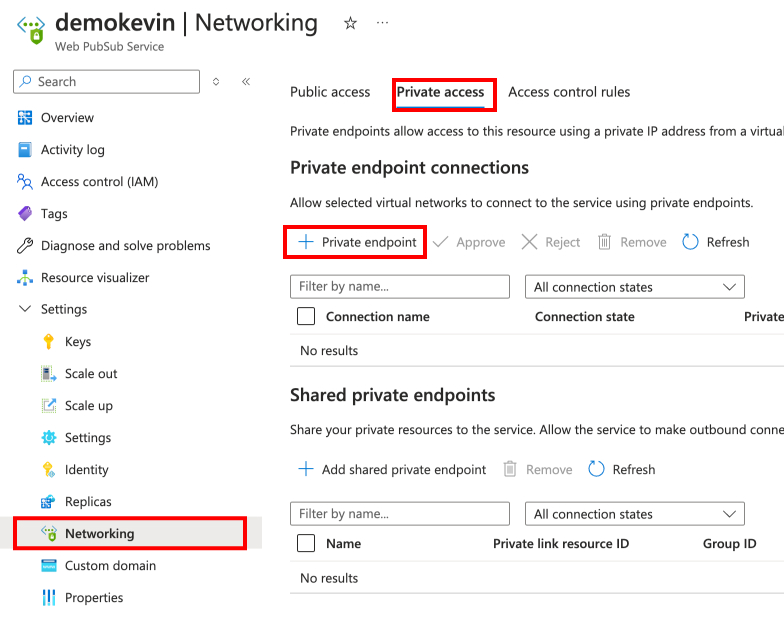Click the favorite star icon beside Networking title
Image resolution: width=784 pixels, height=621 pixels.
(x=350, y=23)
